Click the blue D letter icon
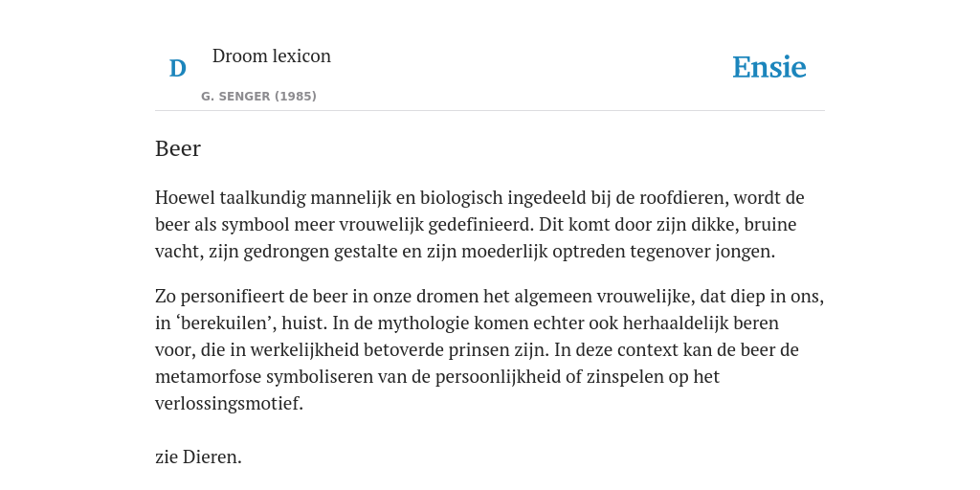Screen dimensions: 980x490 point(177,68)
